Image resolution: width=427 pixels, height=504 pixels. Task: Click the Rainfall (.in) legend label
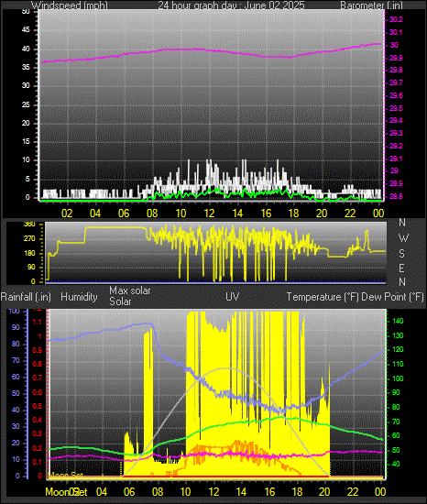(26, 297)
